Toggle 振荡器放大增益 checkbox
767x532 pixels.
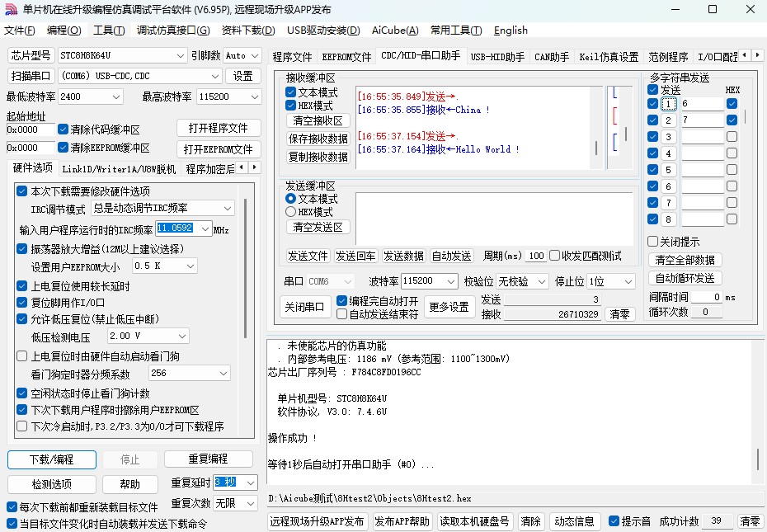pyautogui.click(x=21, y=248)
